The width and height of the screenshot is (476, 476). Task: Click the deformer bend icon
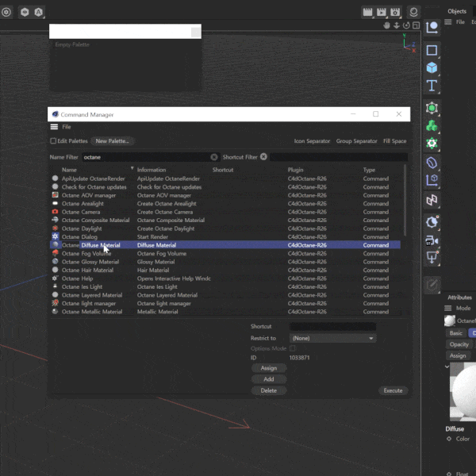tap(432, 163)
